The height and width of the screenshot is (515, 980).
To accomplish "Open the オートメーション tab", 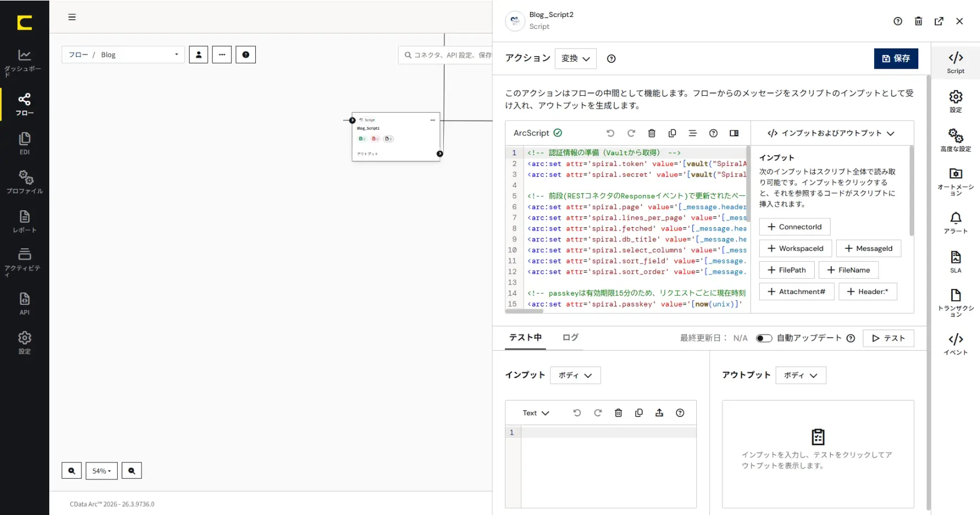I will pyautogui.click(x=956, y=181).
